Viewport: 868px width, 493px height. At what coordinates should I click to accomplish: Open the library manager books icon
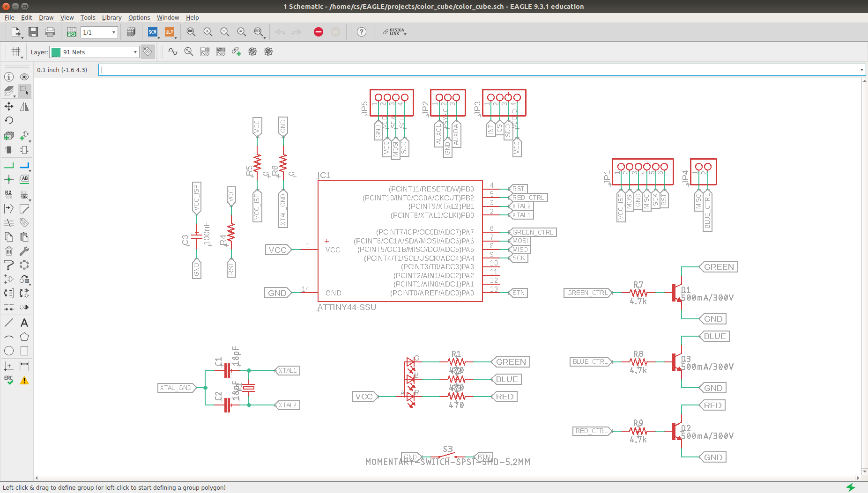pos(131,32)
